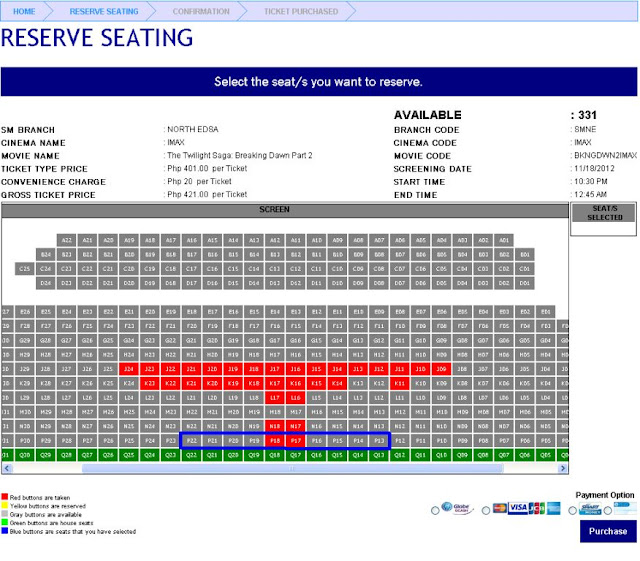640x561 pixels.
Task: Click the screening date '11/18/2012'
Action: [x=594, y=169]
